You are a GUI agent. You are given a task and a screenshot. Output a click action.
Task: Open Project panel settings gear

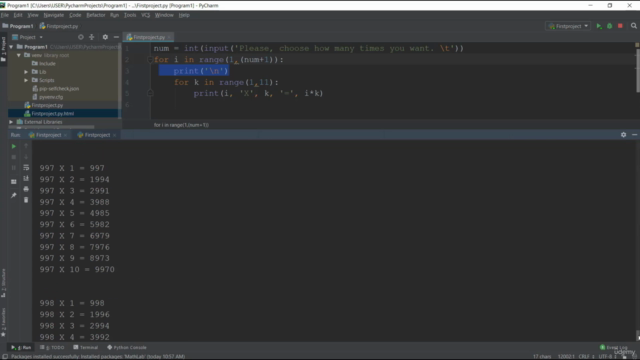coord(105,37)
